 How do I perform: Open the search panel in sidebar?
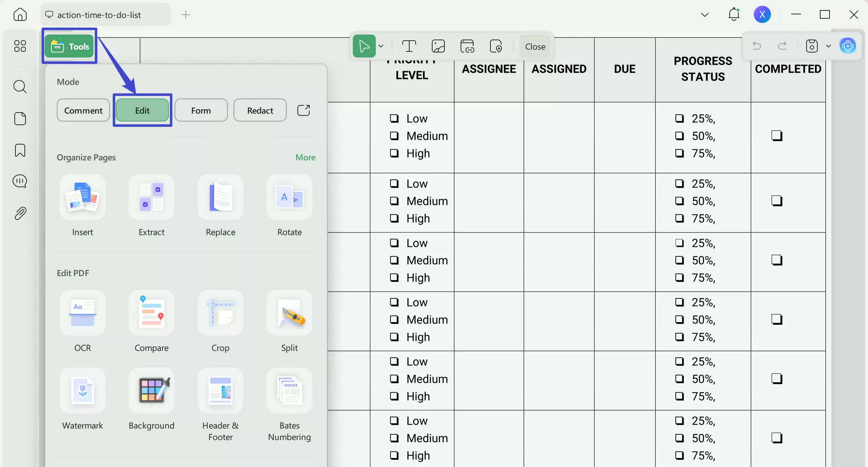click(20, 87)
